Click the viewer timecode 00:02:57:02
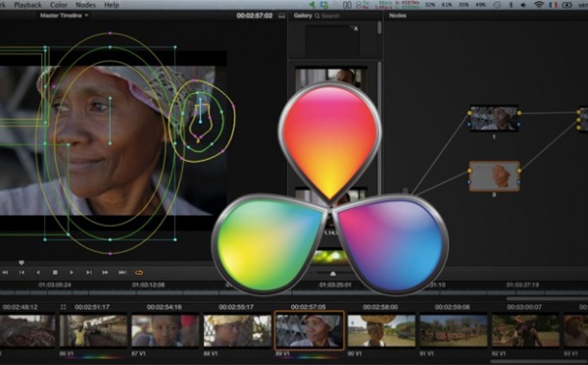 pyautogui.click(x=254, y=16)
